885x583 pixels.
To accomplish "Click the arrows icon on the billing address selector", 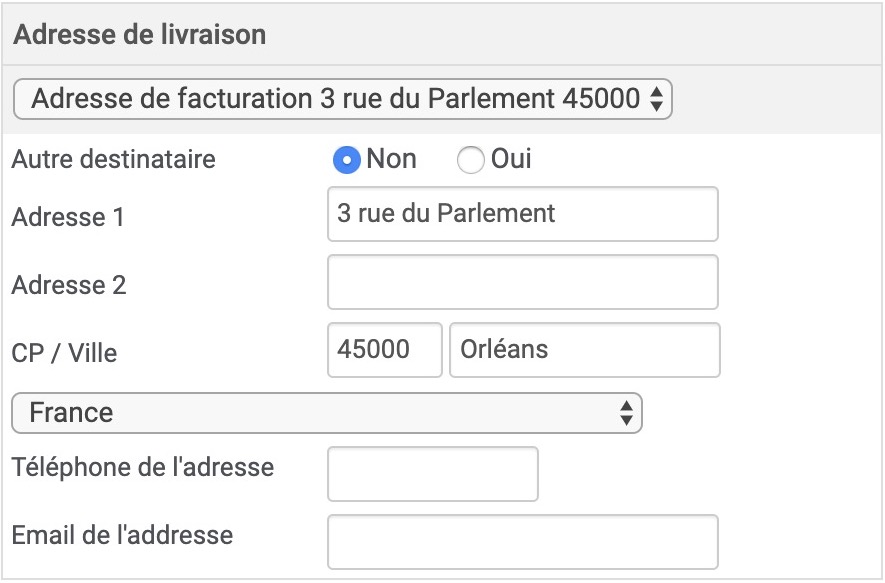I will (656, 99).
